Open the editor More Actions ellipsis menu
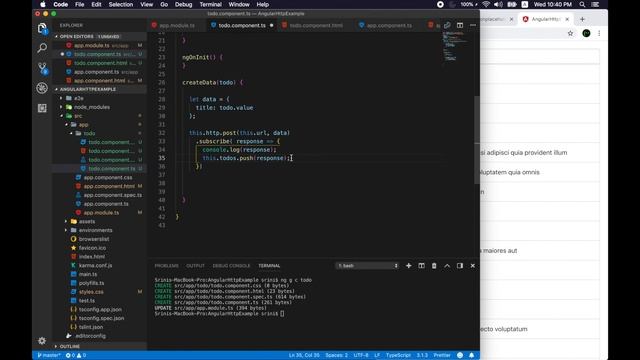This screenshot has height=360, width=640. [x=473, y=25]
